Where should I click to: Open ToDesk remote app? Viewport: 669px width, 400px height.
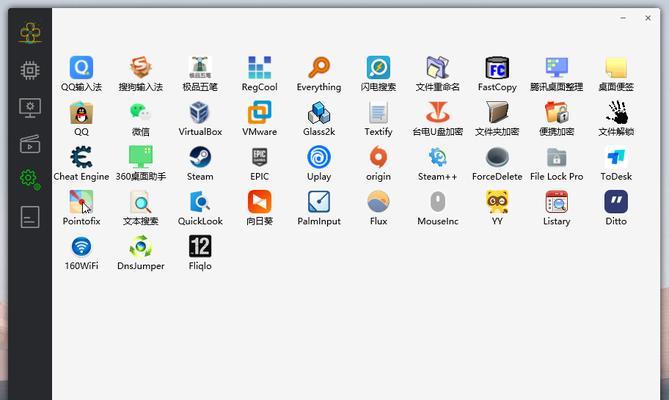pos(616,157)
